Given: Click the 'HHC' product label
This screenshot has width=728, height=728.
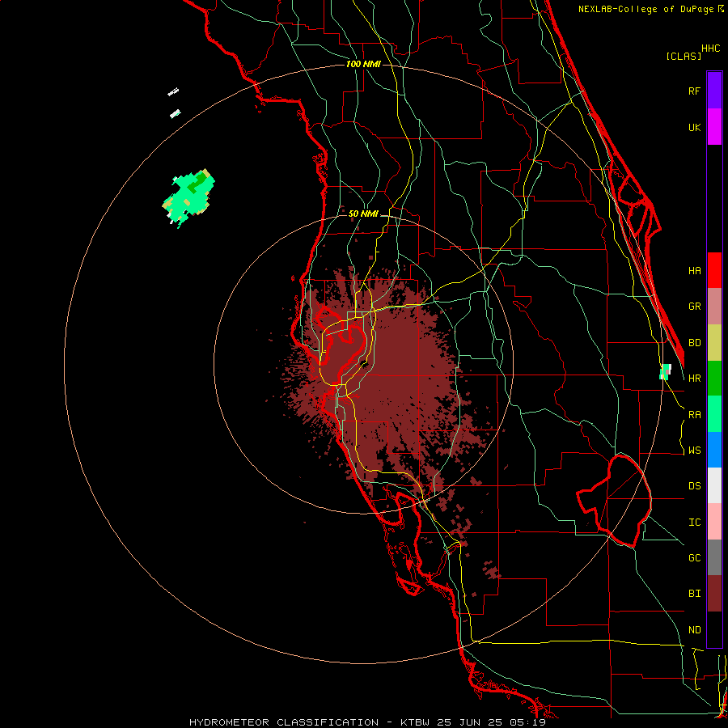Looking at the screenshot, I should click(710, 49).
